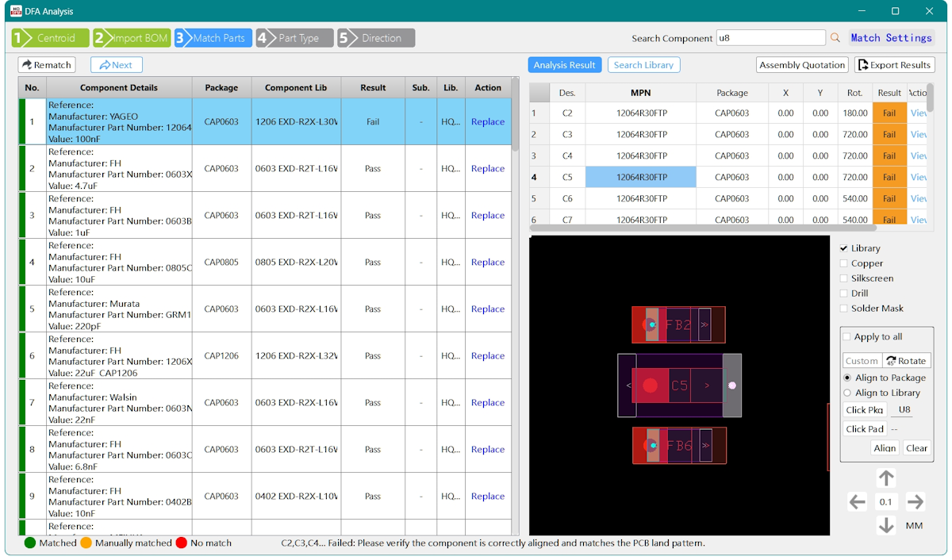Nudge component up using the arrow icon
Viewport: 952px width, 560px height.
click(885, 478)
